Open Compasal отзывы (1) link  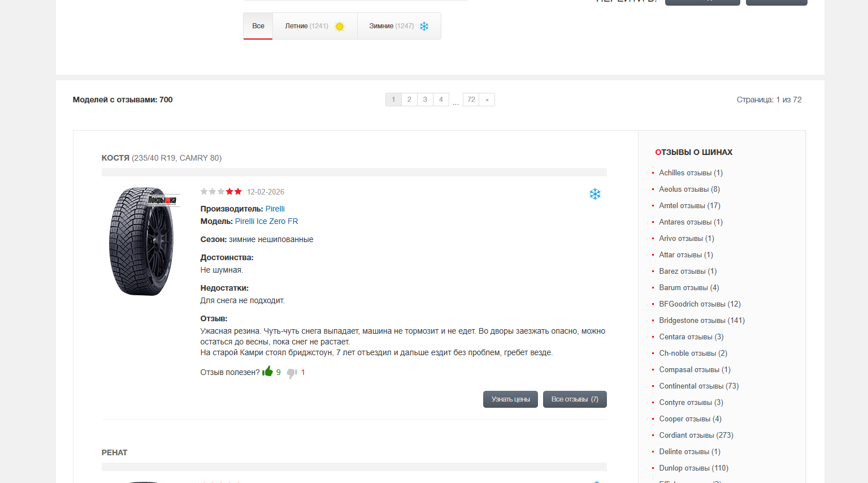695,370
